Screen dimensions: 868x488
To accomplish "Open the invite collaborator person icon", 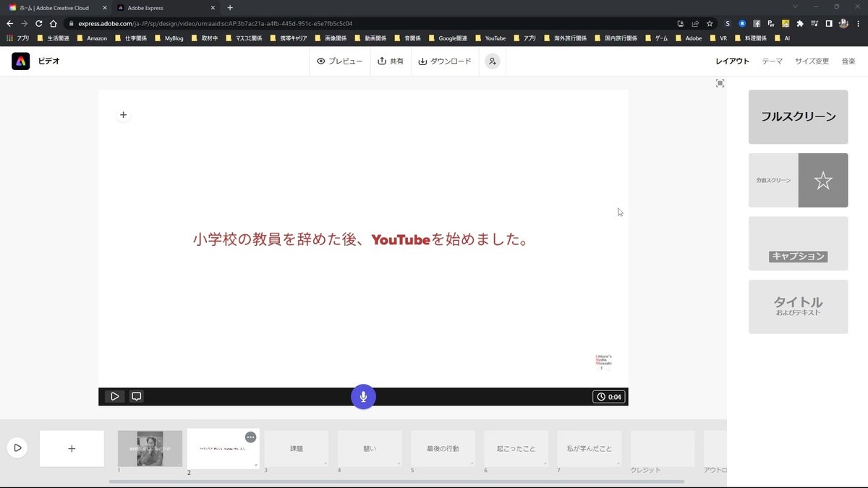I will click(492, 61).
